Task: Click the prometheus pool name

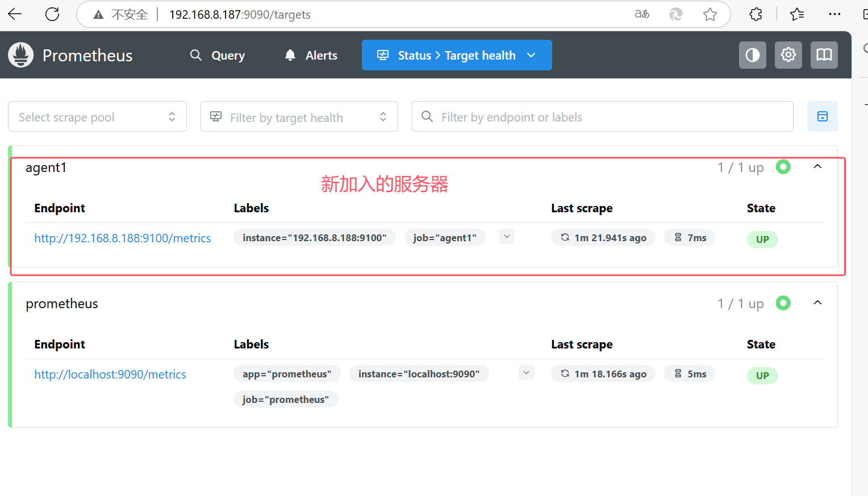Action: coord(62,304)
